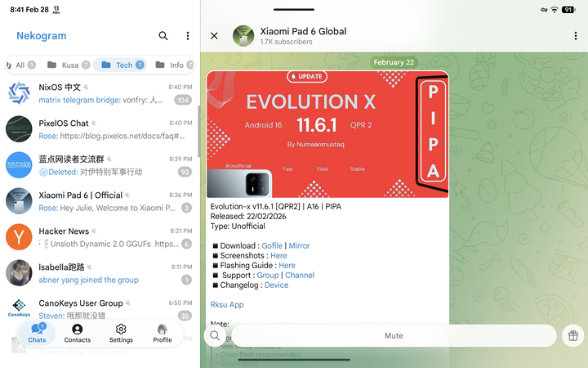The image size is (588, 368).
Task: View the Evolution X 11.6.1 banner image
Action: coord(327,134)
